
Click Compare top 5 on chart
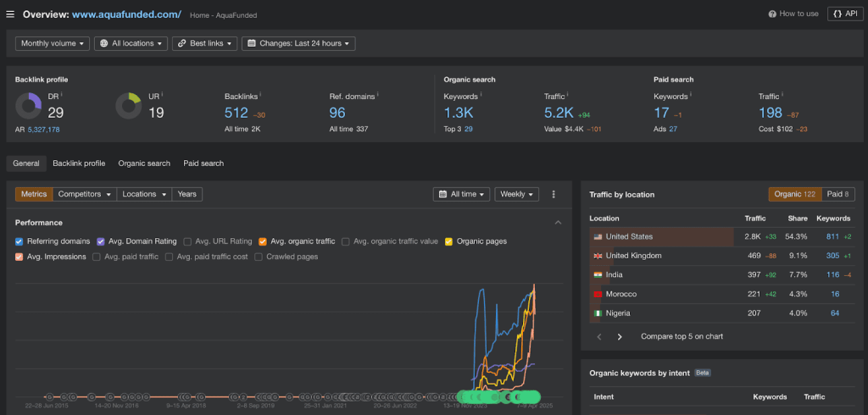point(682,336)
